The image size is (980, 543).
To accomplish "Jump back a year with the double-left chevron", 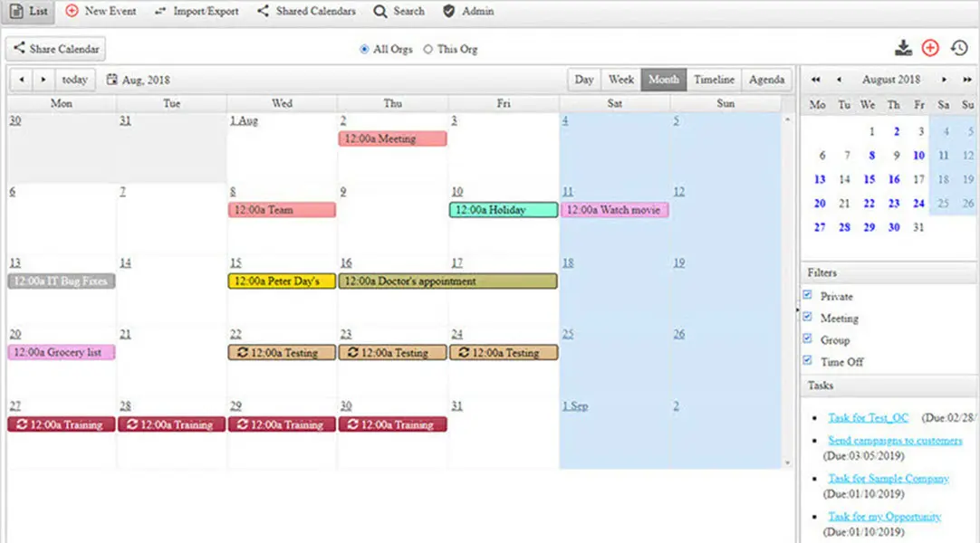I will (x=818, y=80).
